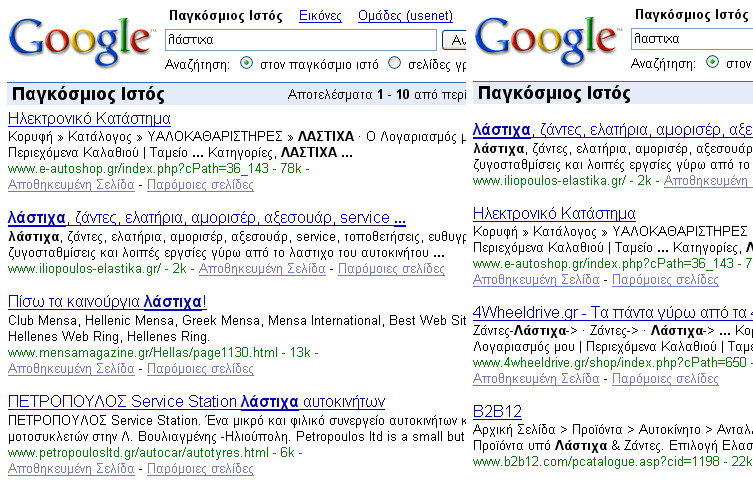This screenshot has height=483, width=753.
Task: Select Παγκόσμιος Ιστός tab on left page
Action: point(226,16)
